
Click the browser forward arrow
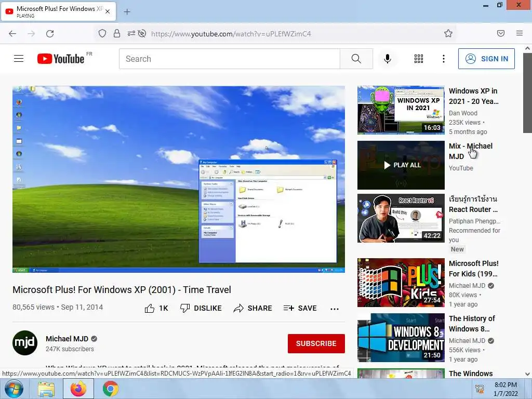click(31, 34)
